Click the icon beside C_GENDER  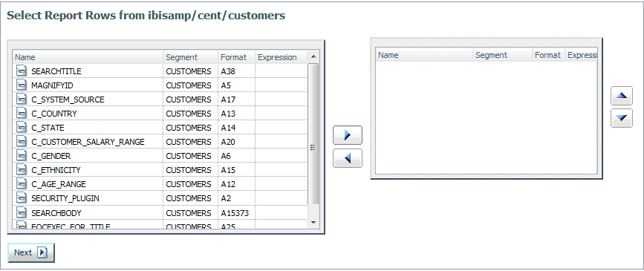click(22, 156)
